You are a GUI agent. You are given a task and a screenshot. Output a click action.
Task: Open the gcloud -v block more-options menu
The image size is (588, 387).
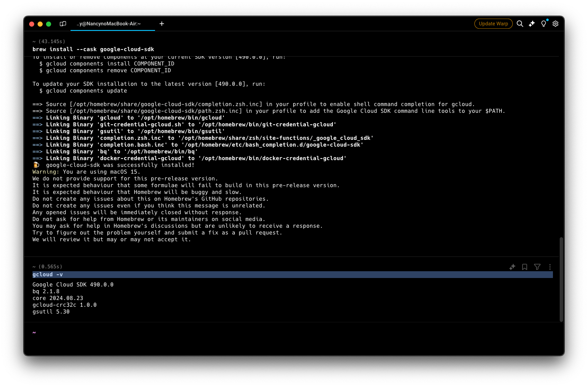click(550, 267)
